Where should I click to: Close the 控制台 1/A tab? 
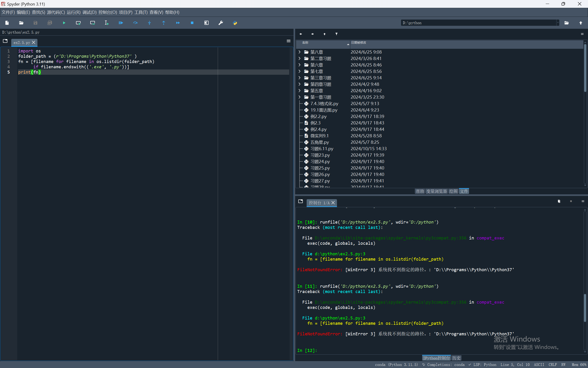pyautogui.click(x=333, y=203)
